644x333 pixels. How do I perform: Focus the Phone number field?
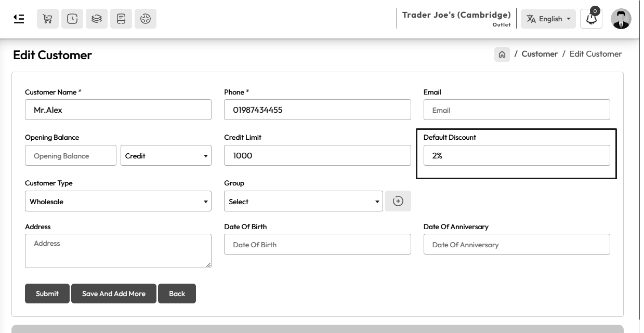[318, 110]
